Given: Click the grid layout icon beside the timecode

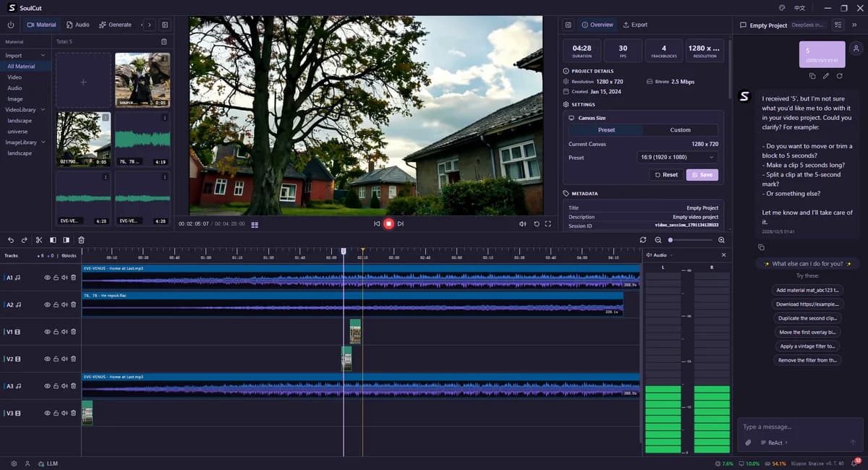Looking at the screenshot, I should pos(255,224).
